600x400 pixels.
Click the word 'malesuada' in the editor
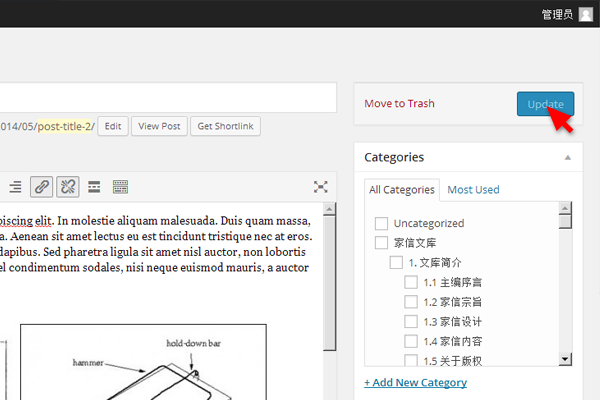[x=189, y=221]
